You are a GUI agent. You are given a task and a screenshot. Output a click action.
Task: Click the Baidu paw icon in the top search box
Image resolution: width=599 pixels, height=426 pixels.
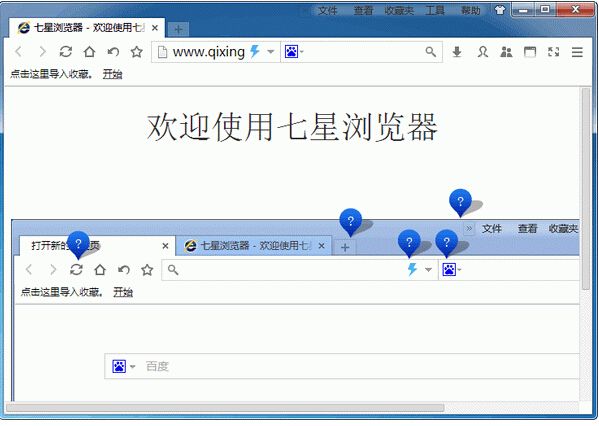(291, 51)
